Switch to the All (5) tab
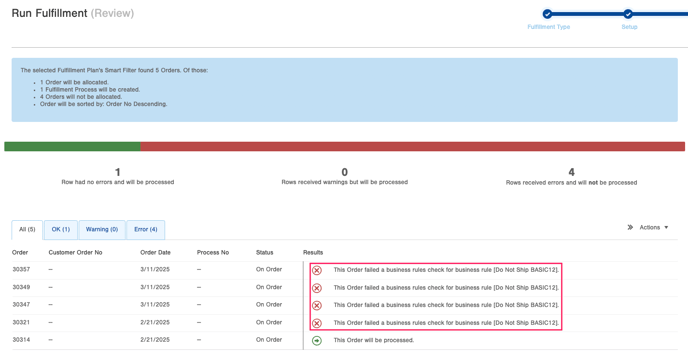This screenshot has height=360, width=688. point(27,230)
